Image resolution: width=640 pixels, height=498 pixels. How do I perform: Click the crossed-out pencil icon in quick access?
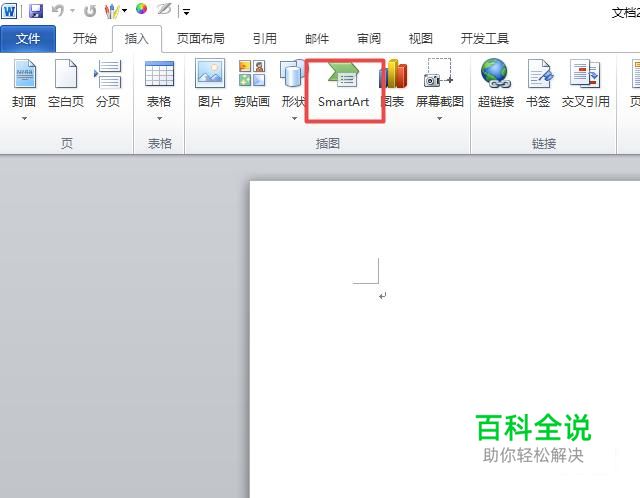[164, 9]
